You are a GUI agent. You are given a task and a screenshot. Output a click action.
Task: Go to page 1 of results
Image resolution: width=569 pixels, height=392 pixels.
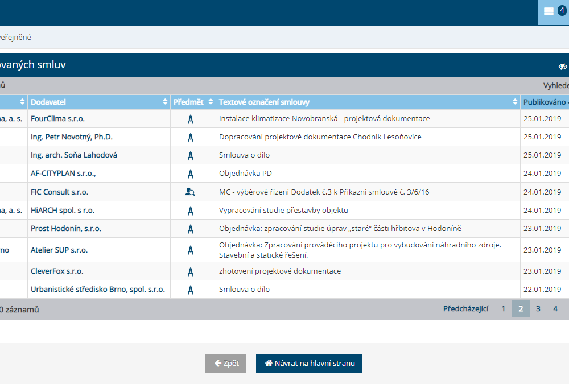coord(503,309)
